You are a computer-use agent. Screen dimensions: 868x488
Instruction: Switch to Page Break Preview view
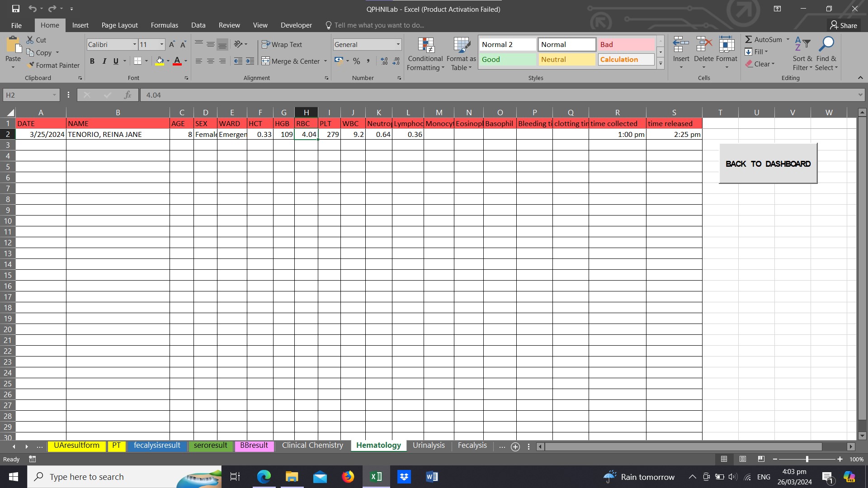click(x=761, y=459)
